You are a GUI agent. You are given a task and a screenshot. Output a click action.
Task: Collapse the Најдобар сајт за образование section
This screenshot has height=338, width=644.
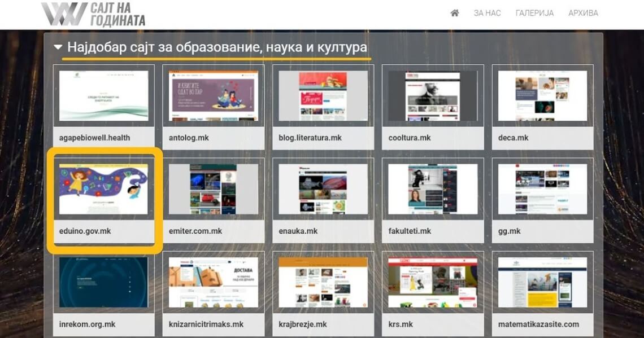point(58,47)
